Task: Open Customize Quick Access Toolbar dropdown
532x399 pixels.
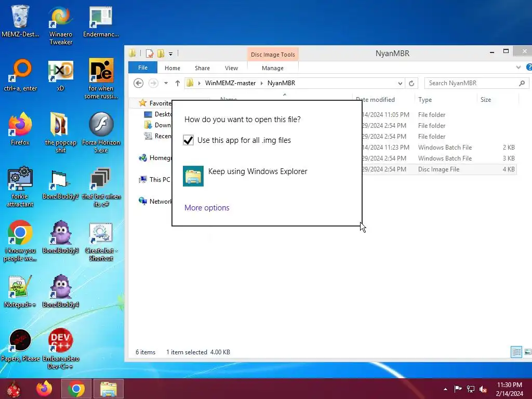Action: pos(170,54)
